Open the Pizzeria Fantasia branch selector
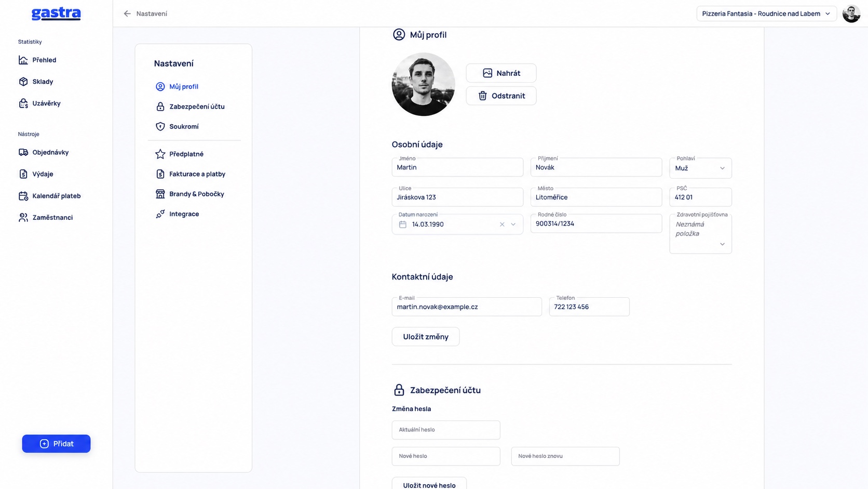 (766, 14)
